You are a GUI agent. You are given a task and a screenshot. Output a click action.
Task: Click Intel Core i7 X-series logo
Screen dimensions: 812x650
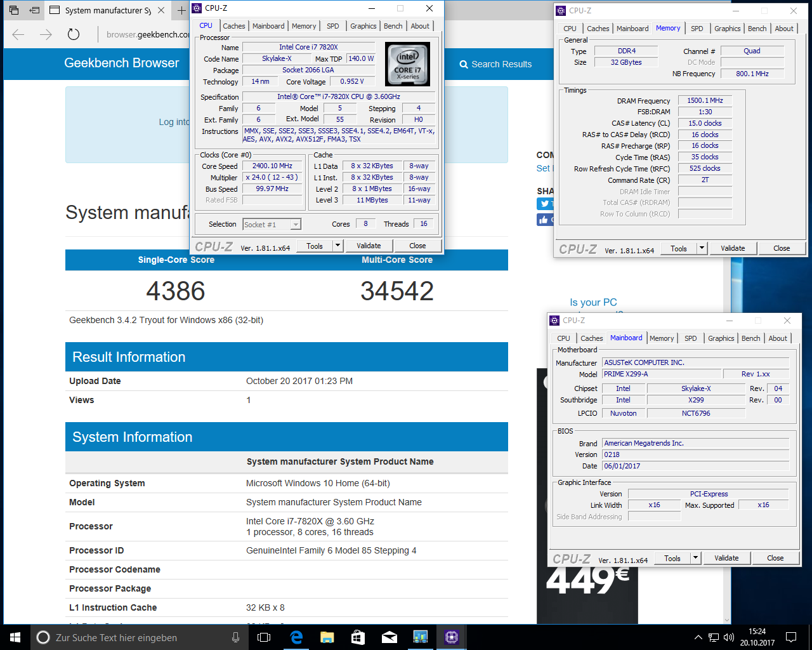point(408,64)
